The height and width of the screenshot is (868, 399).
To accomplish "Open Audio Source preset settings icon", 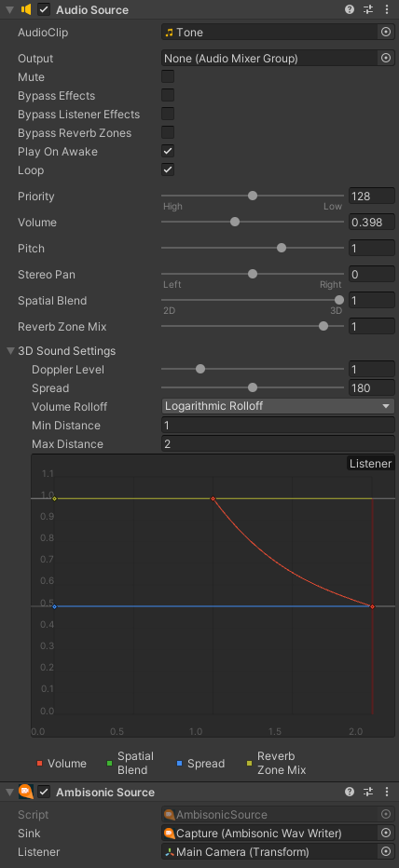I will [x=368, y=9].
